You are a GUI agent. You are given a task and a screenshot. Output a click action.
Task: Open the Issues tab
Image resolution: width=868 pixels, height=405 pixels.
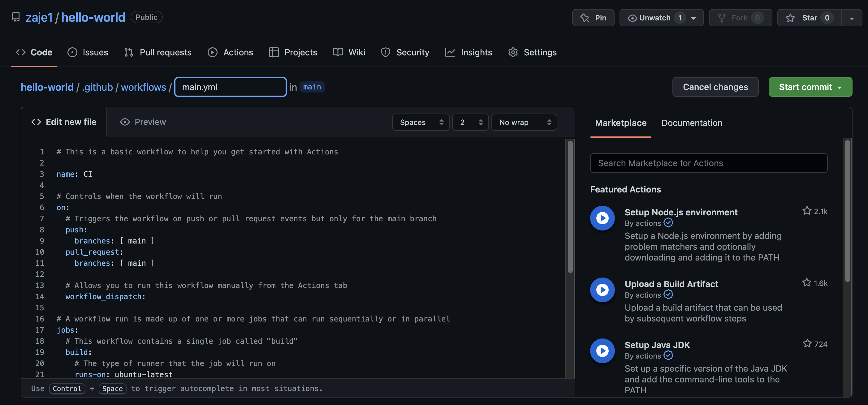(88, 52)
